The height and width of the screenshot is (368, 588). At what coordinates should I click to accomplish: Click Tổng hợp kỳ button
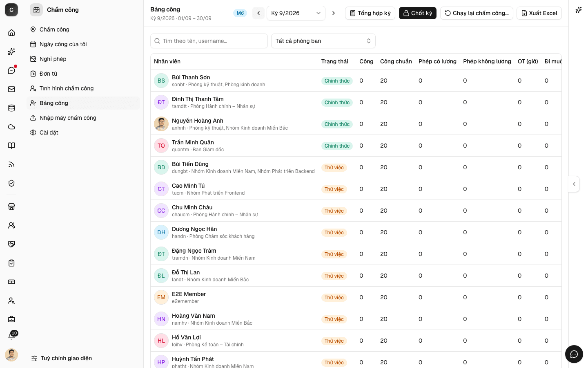point(370,13)
